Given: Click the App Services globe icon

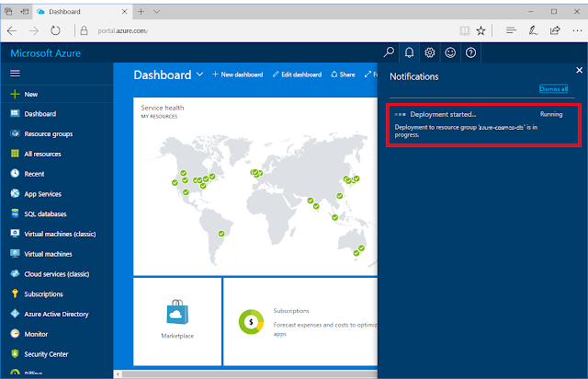Looking at the screenshot, I should pos(15,193).
